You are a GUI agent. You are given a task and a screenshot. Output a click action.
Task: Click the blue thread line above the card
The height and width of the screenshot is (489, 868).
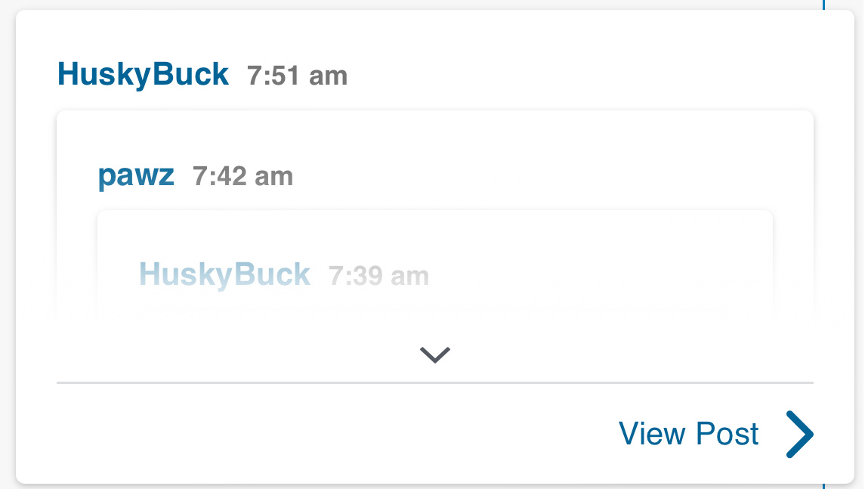point(823,5)
